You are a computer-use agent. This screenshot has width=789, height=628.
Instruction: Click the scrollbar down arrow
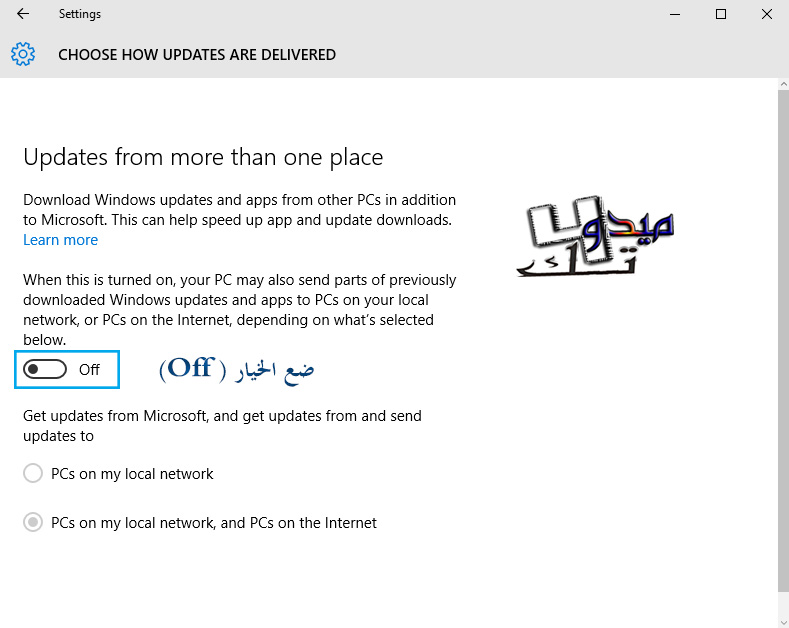(783, 621)
